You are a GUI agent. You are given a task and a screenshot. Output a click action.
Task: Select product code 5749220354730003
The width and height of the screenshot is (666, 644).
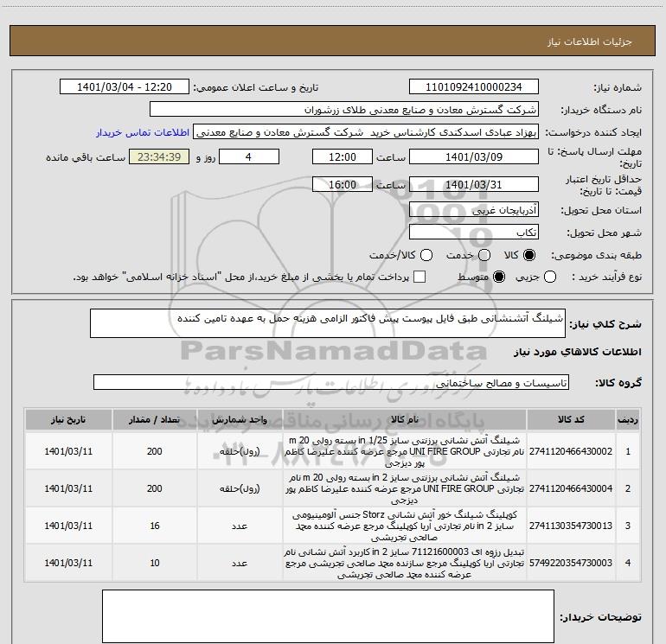[571, 563]
